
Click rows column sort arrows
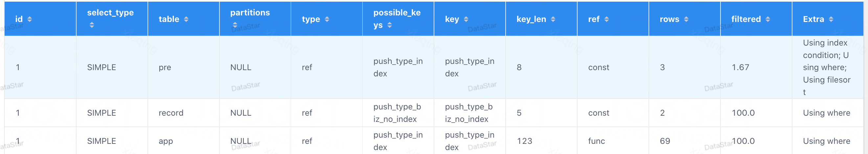(686, 19)
